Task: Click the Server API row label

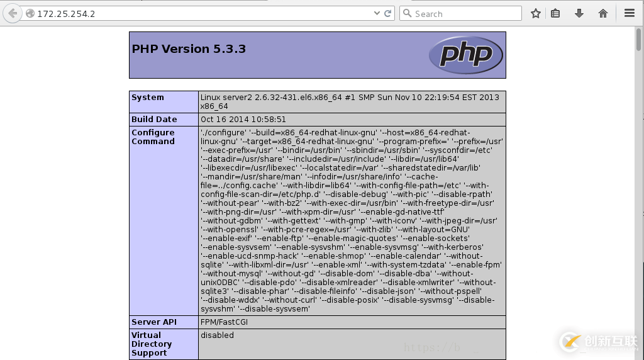Action: click(154, 322)
